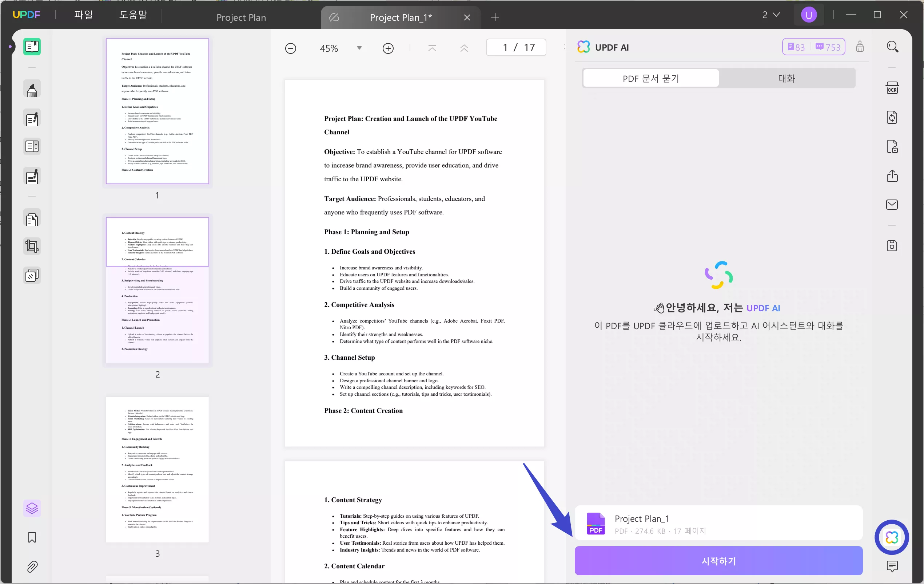Send file by email icon
This screenshot has width=924, height=584.
tap(892, 205)
